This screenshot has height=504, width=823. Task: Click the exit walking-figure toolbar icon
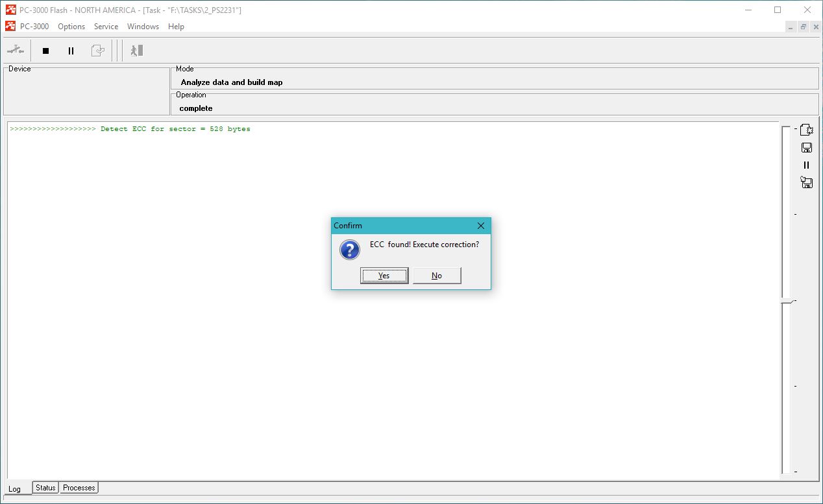point(136,51)
